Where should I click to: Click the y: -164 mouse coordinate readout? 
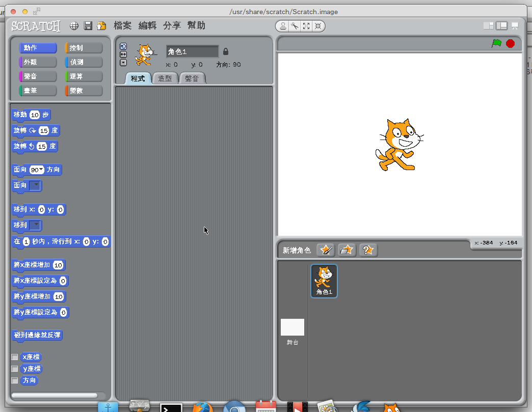pos(508,243)
